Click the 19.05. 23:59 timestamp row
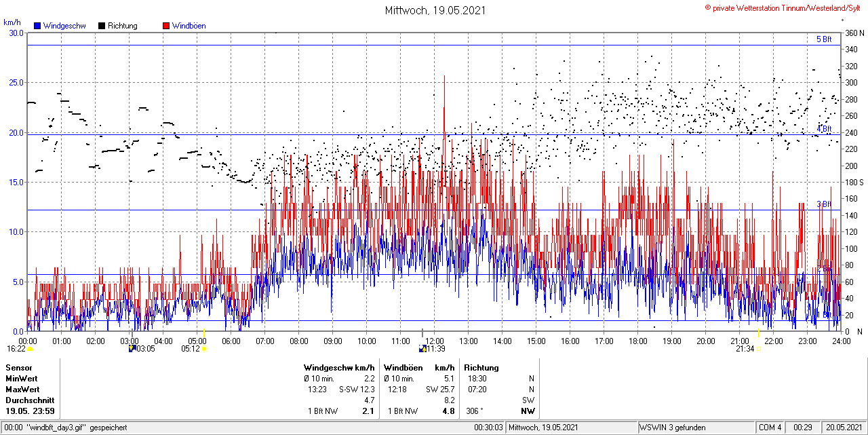 coord(31,411)
